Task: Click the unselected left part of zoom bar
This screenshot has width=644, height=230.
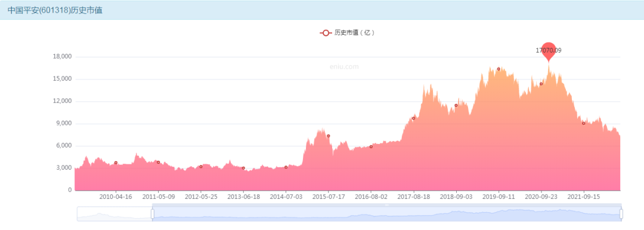Action: 114,214
